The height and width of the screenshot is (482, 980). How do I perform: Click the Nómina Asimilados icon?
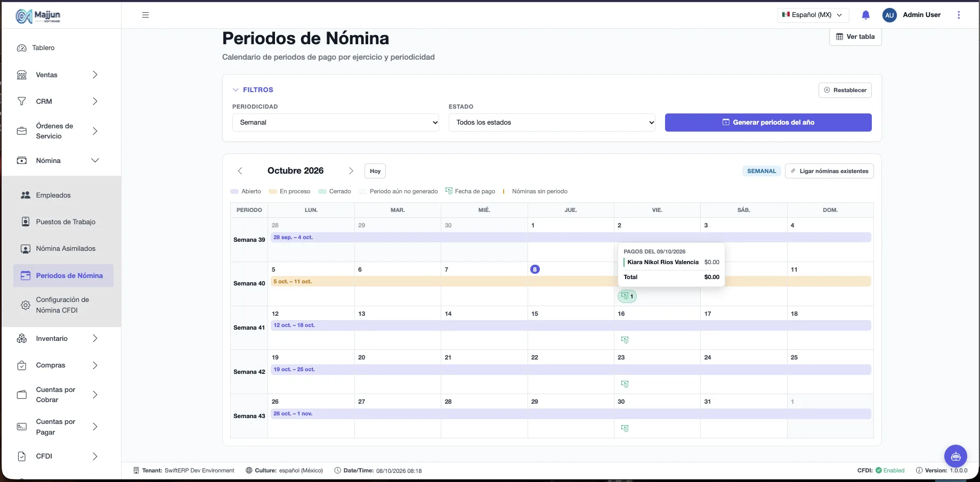[26, 249]
